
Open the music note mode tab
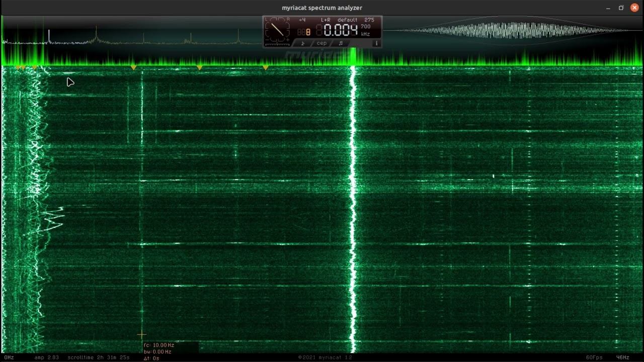pyautogui.click(x=341, y=43)
